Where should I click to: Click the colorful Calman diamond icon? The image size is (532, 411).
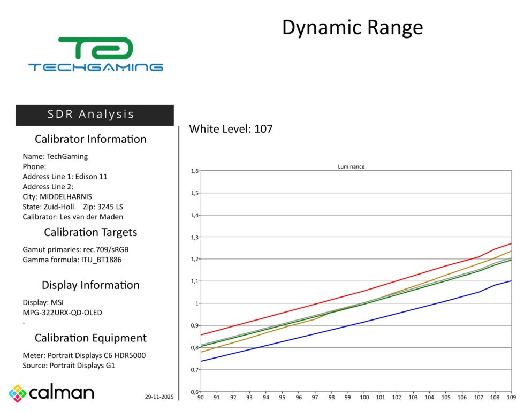click(x=17, y=393)
